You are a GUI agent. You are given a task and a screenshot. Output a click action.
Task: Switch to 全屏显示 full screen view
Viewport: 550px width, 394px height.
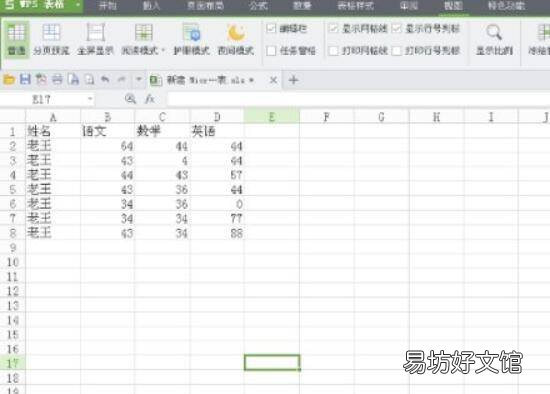click(95, 39)
